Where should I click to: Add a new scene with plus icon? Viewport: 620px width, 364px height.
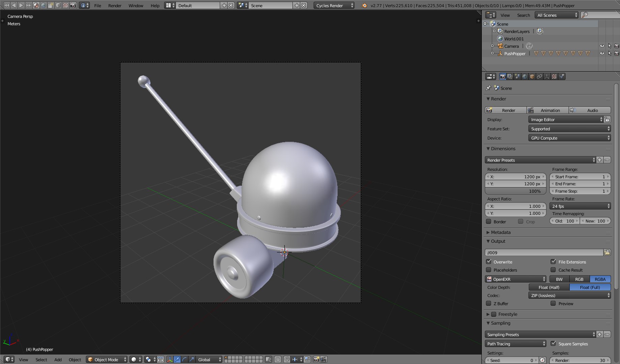(x=297, y=5)
